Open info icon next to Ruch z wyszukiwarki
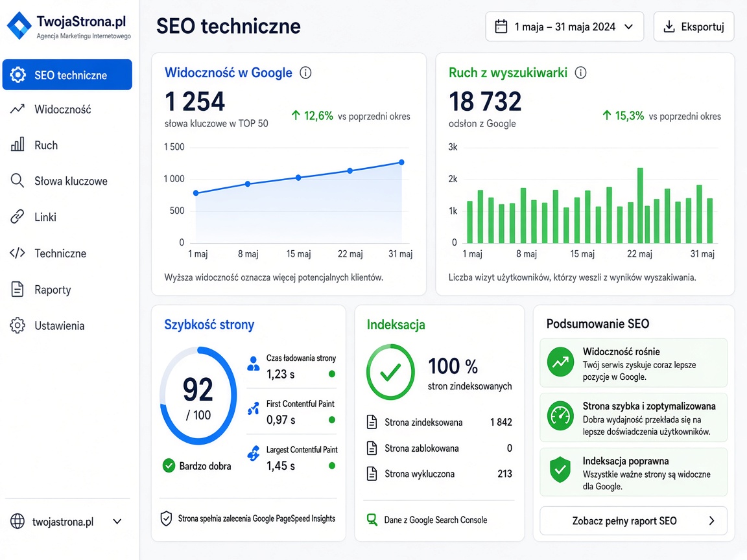747x560 pixels. [580, 73]
